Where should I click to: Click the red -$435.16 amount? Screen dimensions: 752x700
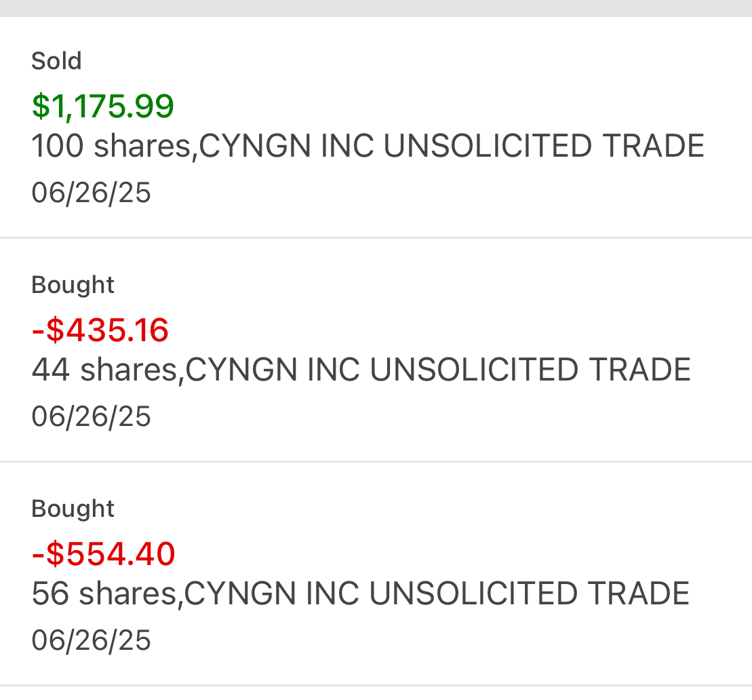click(100, 330)
